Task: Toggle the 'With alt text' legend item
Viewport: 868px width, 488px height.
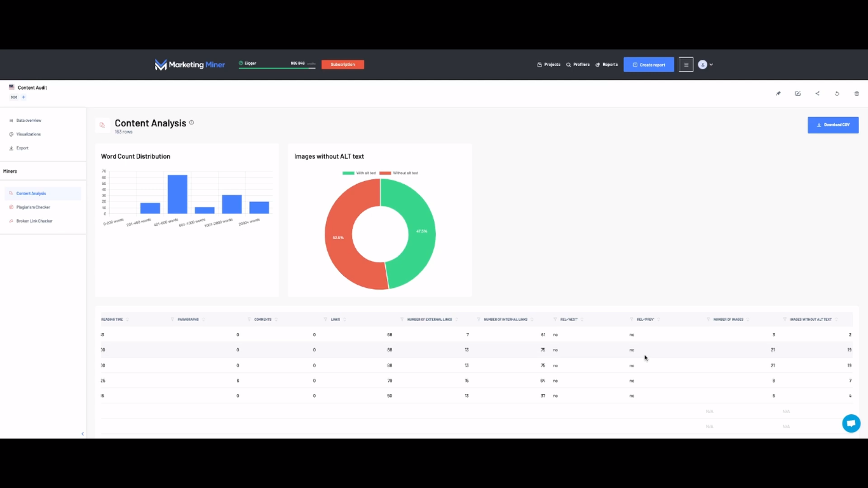Action: 360,173
